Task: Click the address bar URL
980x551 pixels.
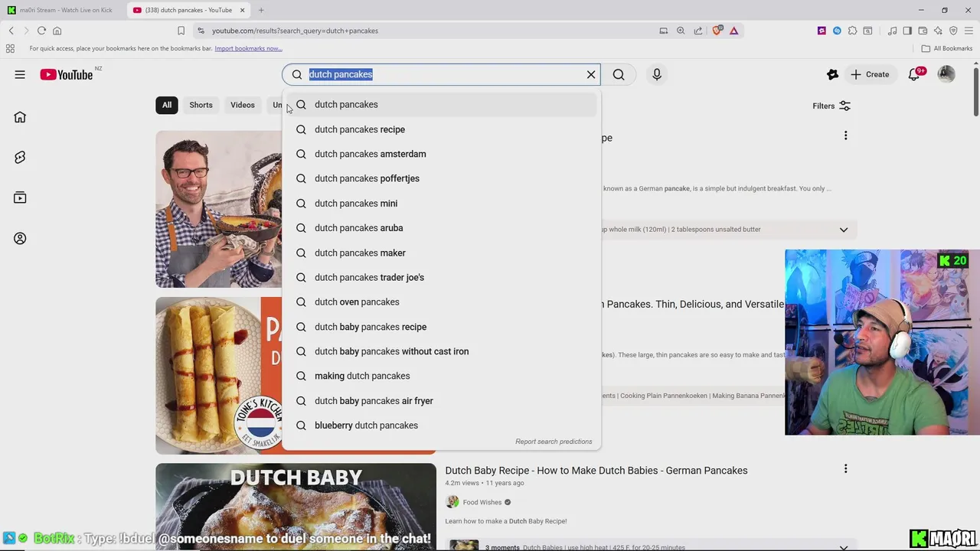Action: pyautogui.click(x=295, y=31)
